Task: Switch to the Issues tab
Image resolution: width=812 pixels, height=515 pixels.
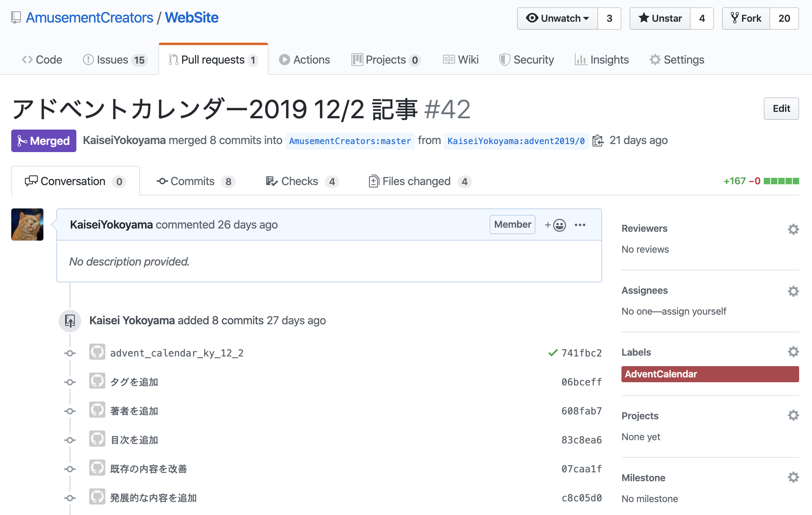Action: coord(114,59)
